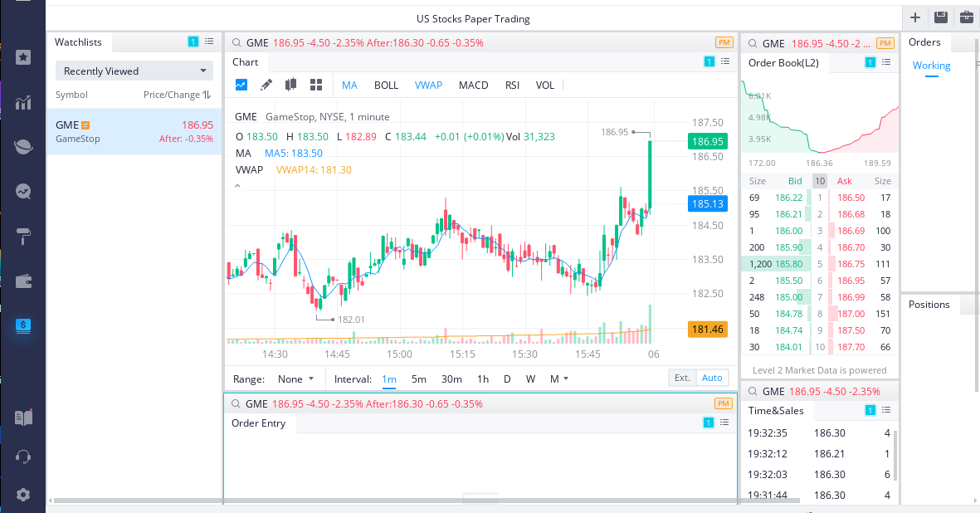Select the GME GameStop watchlist row

134,131
